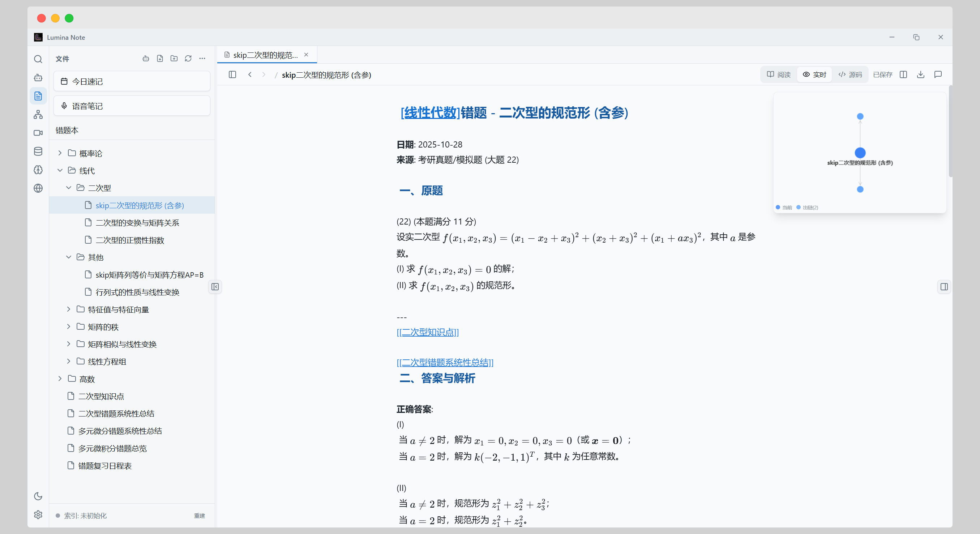Switch editor to 阅读 reading mode
The image size is (980, 534).
[778, 74]
